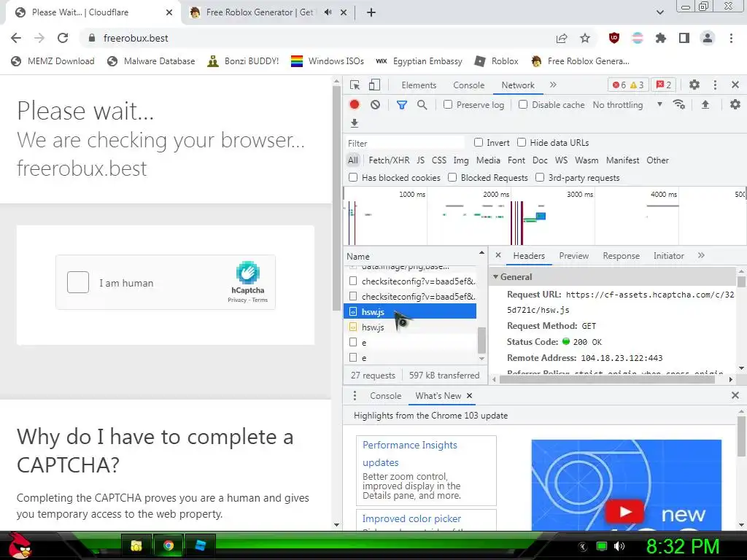The height and width of the screenshot is (560, 747).
Task: Click the Filter input field
Action: click(405, 143)
